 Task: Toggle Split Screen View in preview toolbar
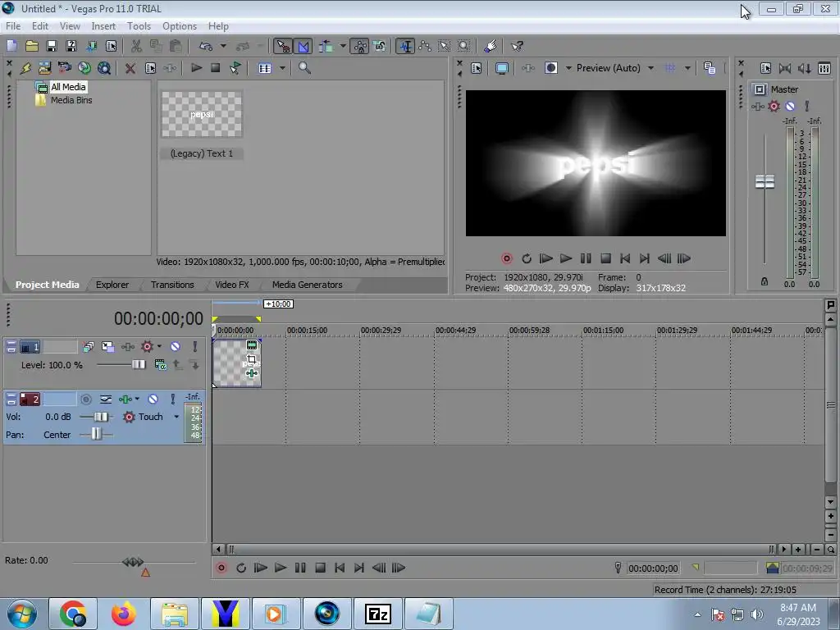pyautogui.click(x=550, y=68)
